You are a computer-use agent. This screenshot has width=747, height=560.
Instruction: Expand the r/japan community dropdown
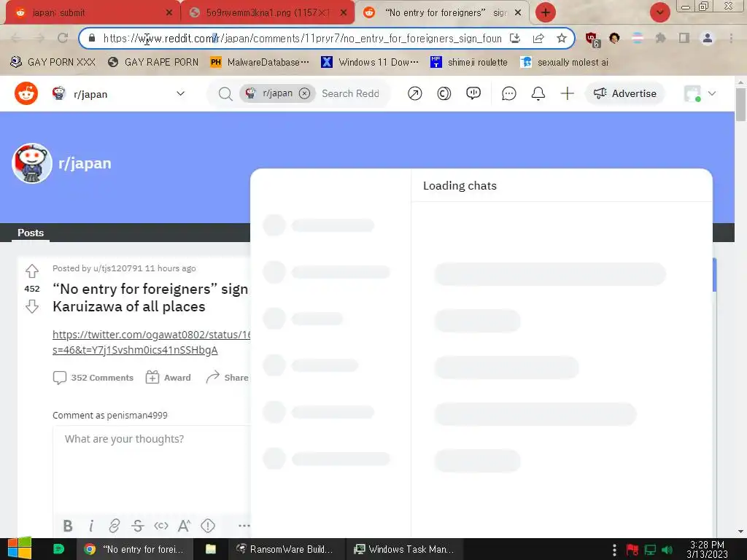(181, 93)
